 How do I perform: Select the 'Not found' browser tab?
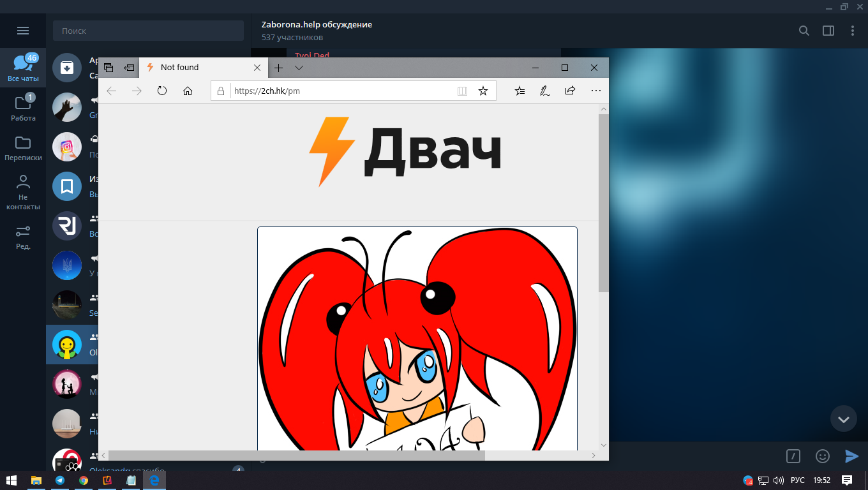click(203, 68)
